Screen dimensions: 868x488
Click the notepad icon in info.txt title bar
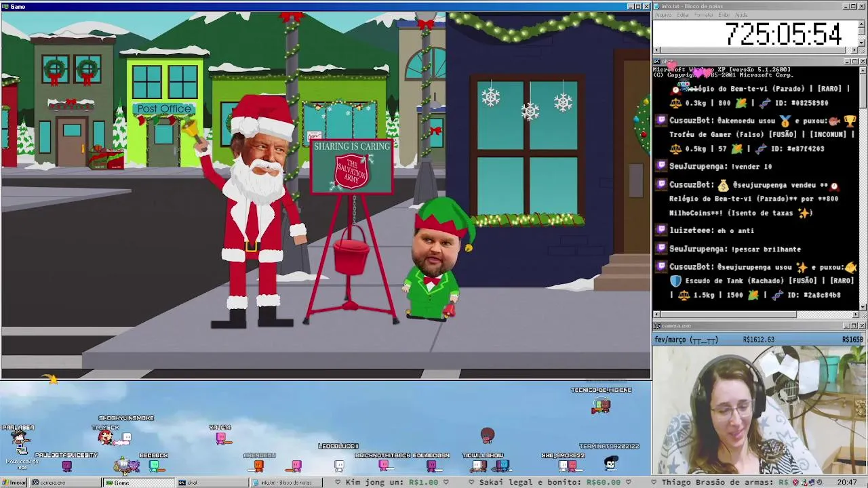[657, 6]
